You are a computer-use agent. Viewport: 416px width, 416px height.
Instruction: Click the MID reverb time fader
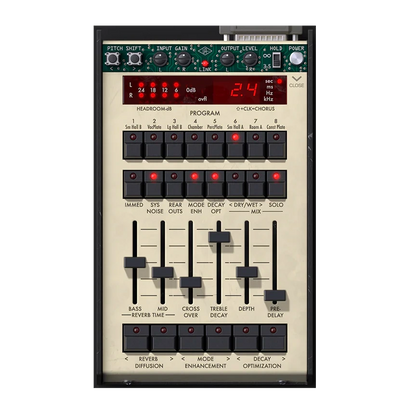[163, 272]
